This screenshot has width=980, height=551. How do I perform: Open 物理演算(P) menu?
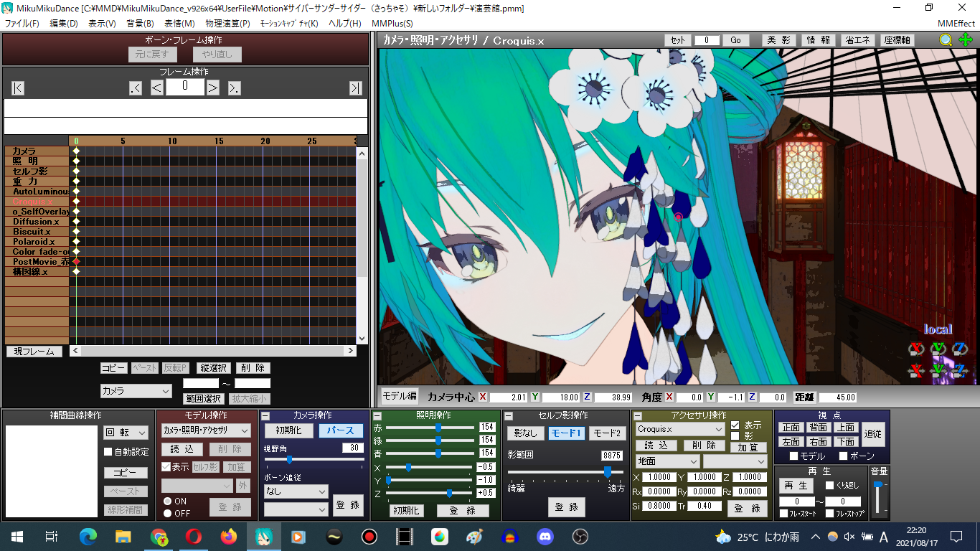227,24
